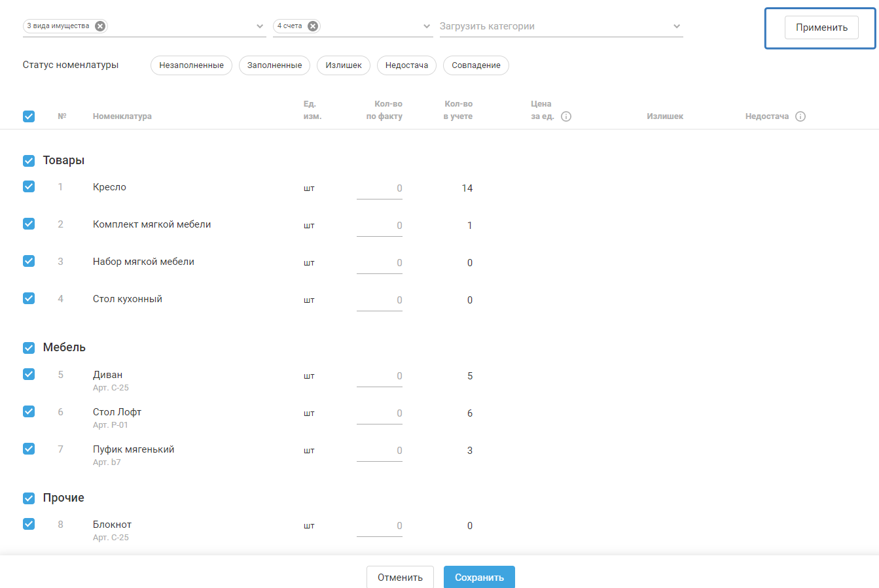Uncheck the Товары group checkbox
Image resolution: width=879 pixels, height=588 pixels.
click(29, 161)
